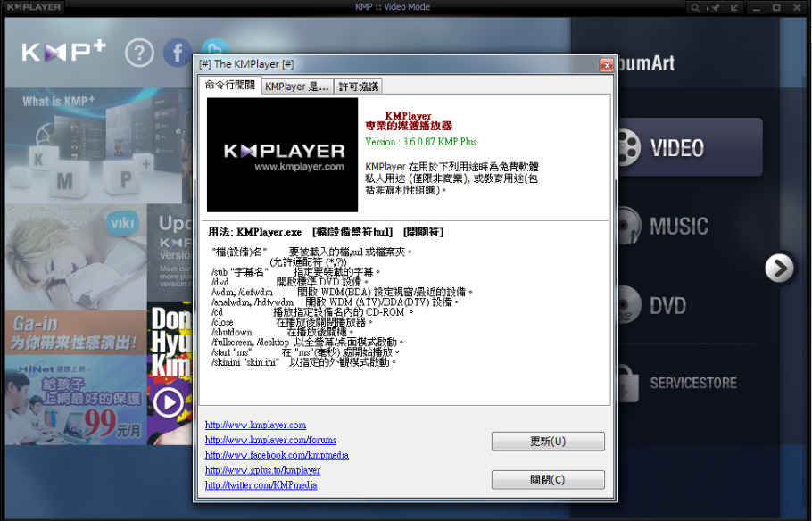
Task: Open the SERVICESTORE entry
Action: (693, 384)
